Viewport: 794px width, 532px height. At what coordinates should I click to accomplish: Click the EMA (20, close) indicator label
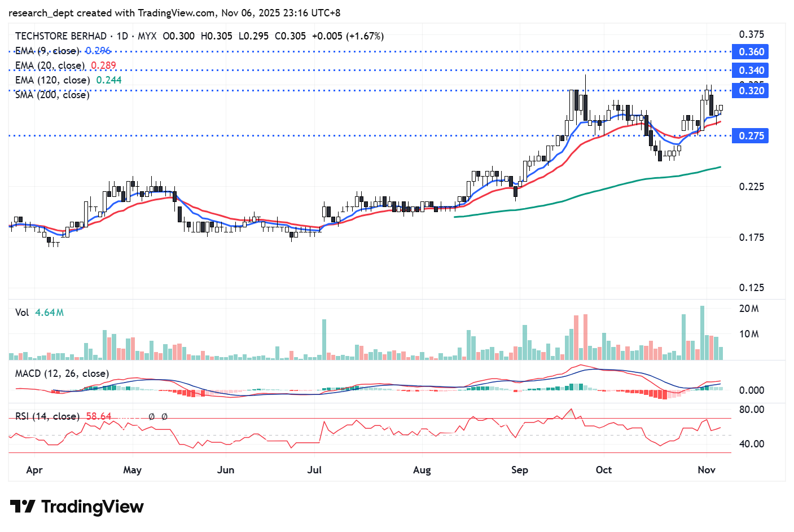tap(50, 65)
